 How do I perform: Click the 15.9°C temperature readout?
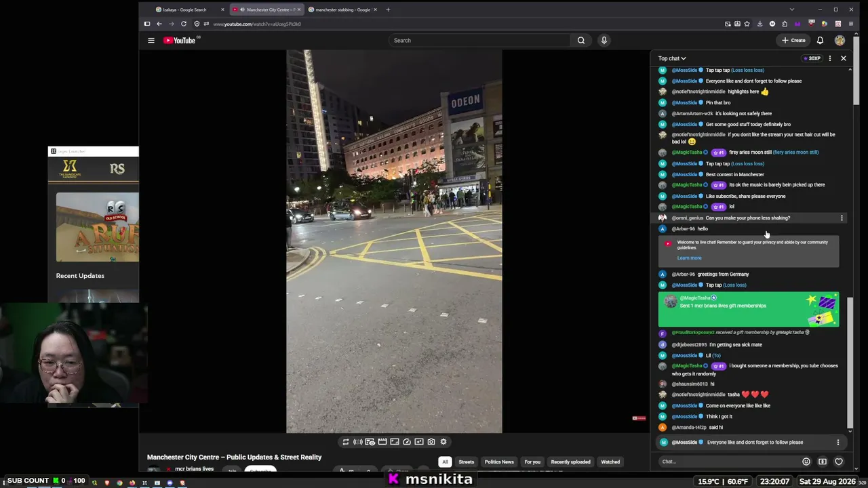tap(709, 481)
